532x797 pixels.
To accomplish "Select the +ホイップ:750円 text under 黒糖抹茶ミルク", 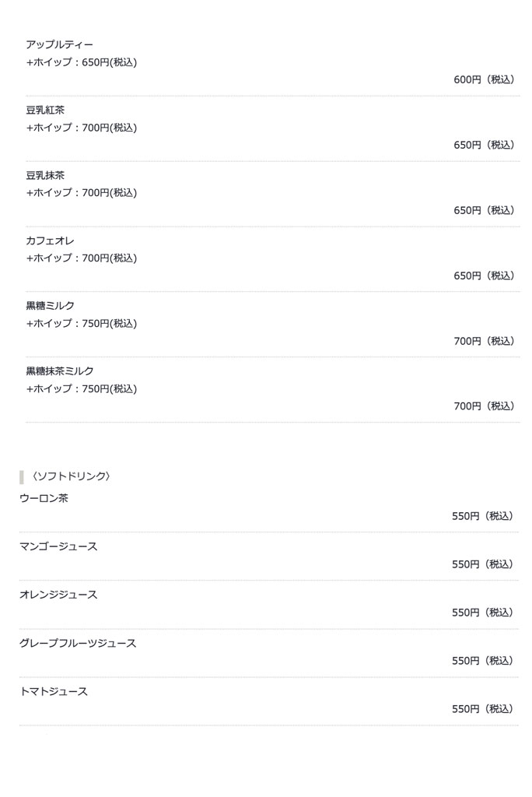I will 81,389.
